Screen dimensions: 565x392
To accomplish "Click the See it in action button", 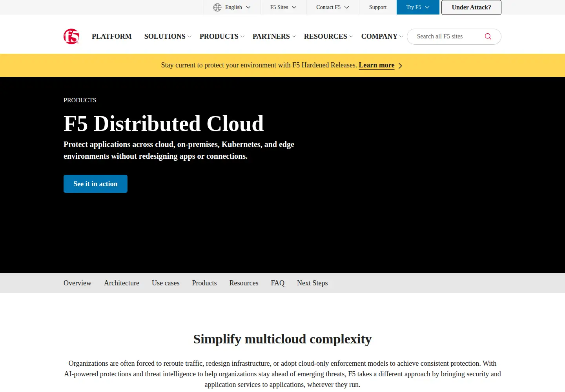I will coord(95,184).
